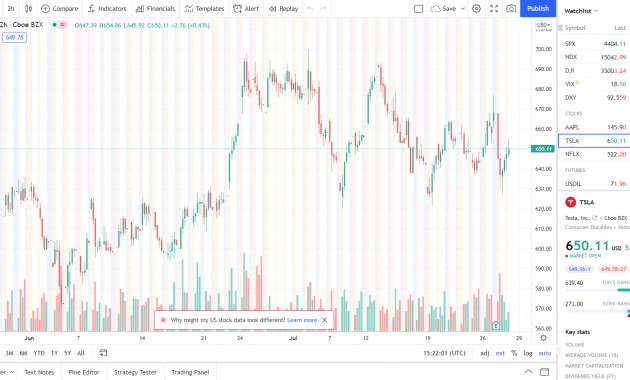Viewport: 630px width, 380px height.
Task: Collapse the STOCKS watchlist section
Action: click(x=573, y=114)
